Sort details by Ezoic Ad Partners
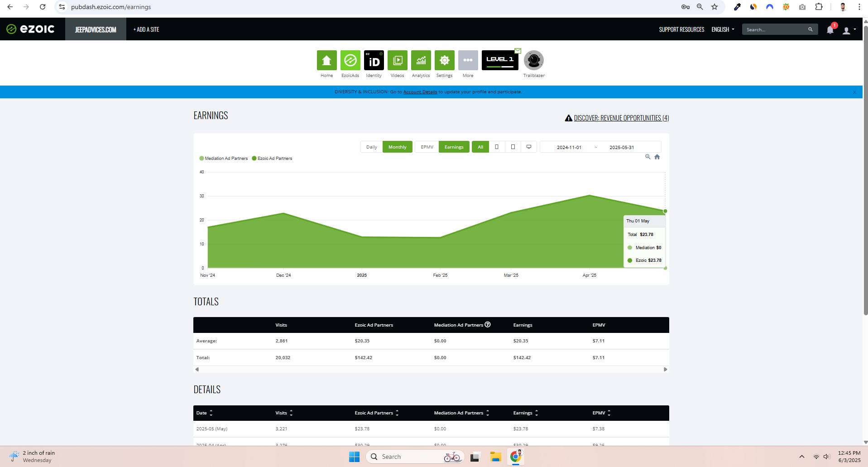 click(377, 413)
